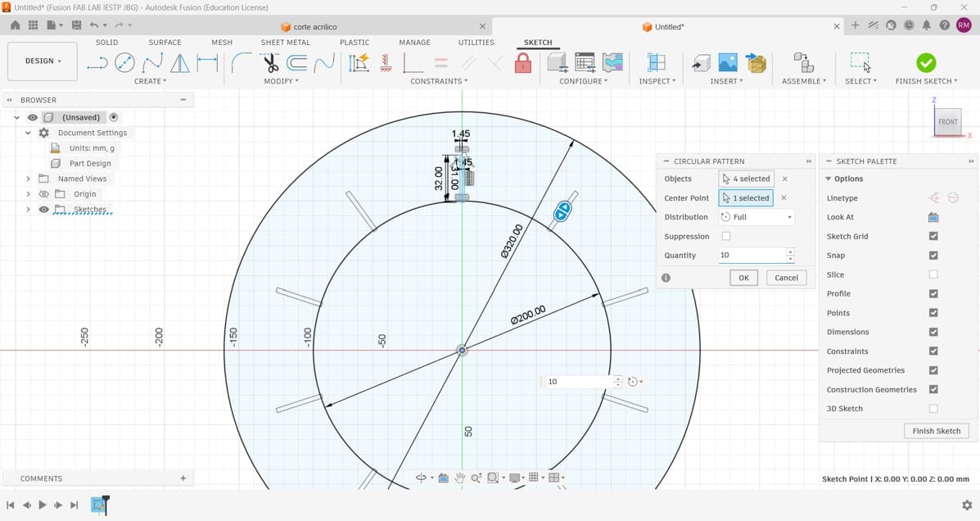This screenshot has height=521, width=980.
Task: Click the Measure icon under Inspect
Action: [x=657, y=62]
